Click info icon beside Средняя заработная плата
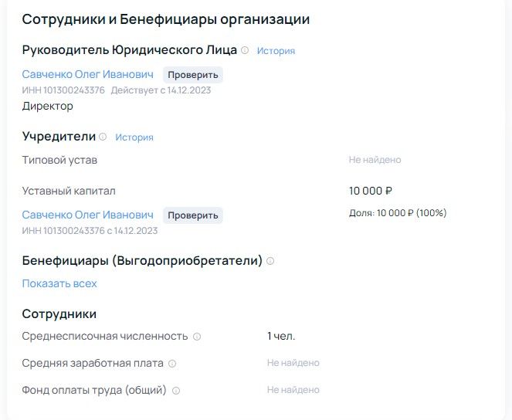The image size is (512, 420). [x=172, y=364]
